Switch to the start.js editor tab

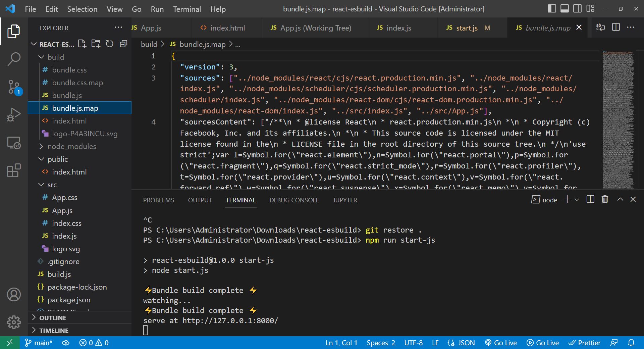click(467, 28)
